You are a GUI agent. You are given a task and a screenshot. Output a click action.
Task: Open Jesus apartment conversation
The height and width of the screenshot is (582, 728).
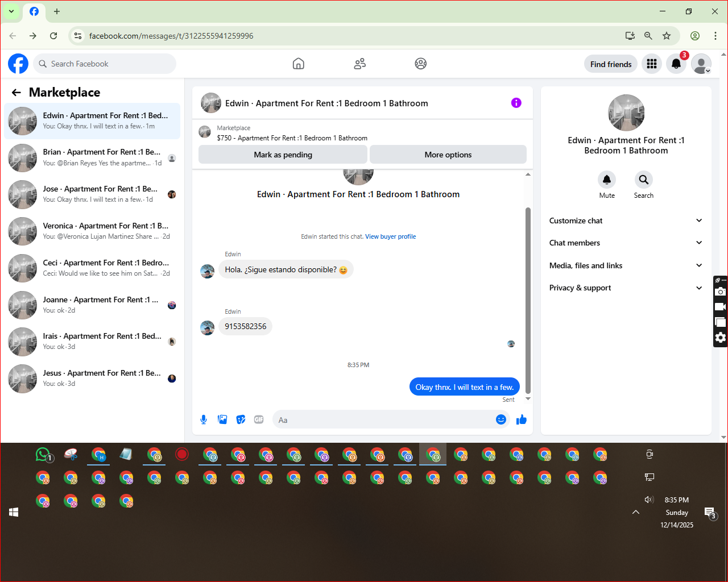point(92,379)
